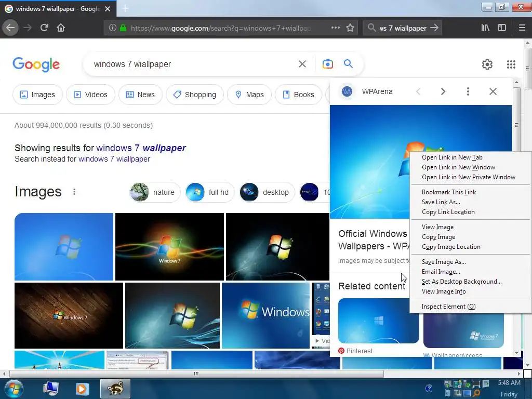Clear the Google search box with the X
Screen dimensions: 532x399
point(302,64)
